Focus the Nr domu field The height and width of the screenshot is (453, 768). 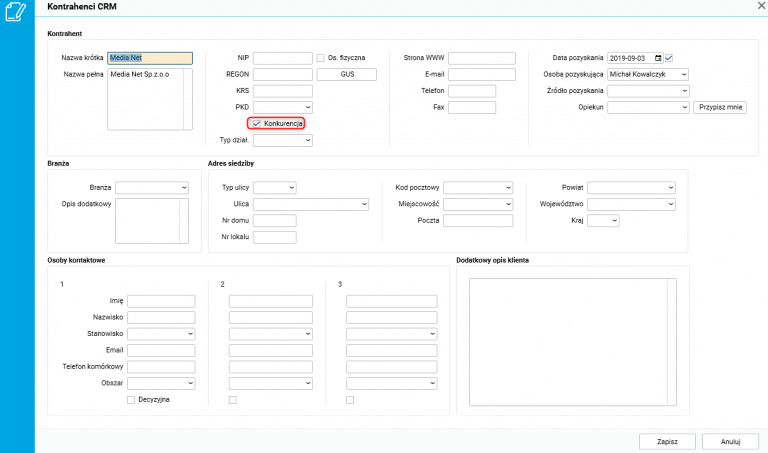pos(275,221)
